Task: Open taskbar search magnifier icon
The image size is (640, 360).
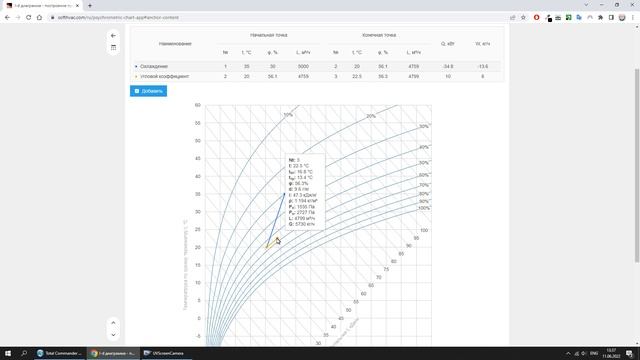Action: tap(24, 353)
